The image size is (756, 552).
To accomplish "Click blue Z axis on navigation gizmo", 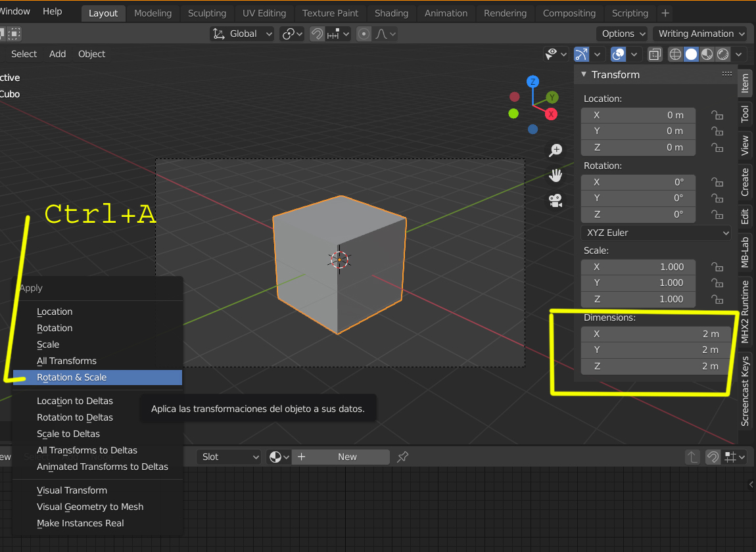I will coord(532,81).
